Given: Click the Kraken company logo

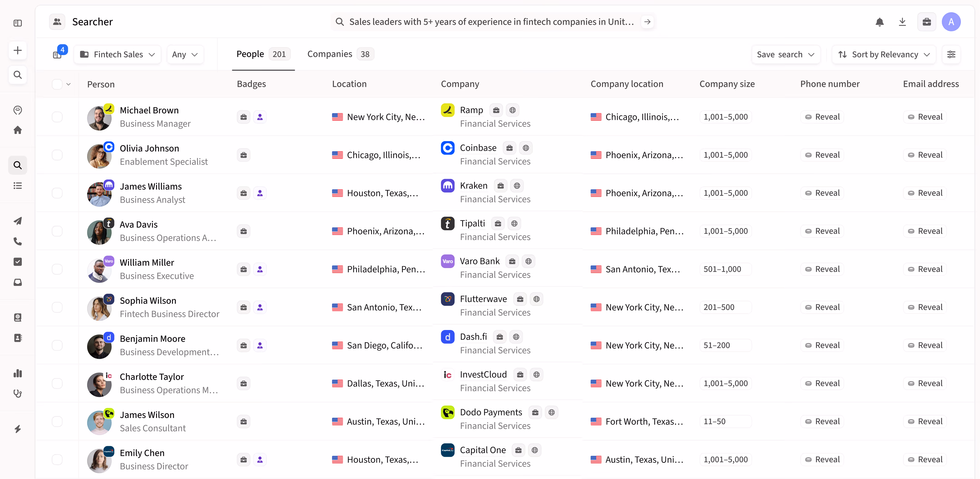Looking at the screenshot, I should point(447,186).
